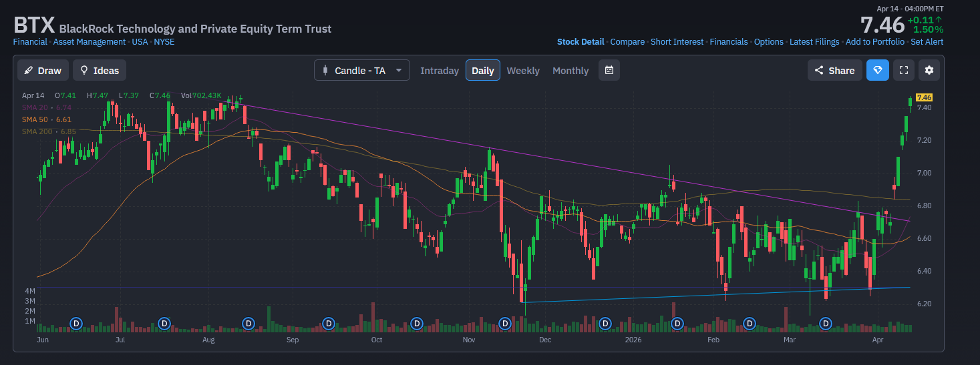Click the dividend marker after the Jun axis label
The width and height of the screenshot is (980, 365).
tap(76, 324)
